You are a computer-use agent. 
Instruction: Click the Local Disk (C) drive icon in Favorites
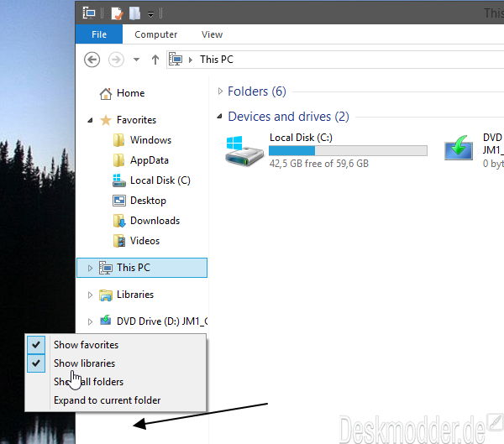(119, 180)
